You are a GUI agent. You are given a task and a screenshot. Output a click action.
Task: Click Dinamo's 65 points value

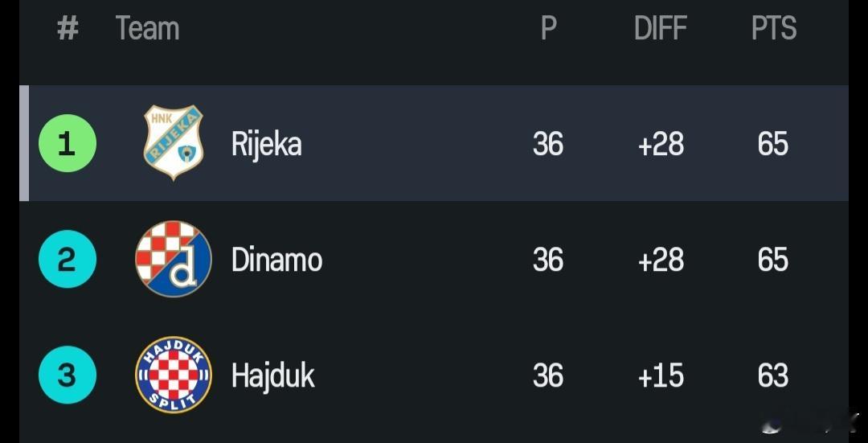(x=773, y=260)
